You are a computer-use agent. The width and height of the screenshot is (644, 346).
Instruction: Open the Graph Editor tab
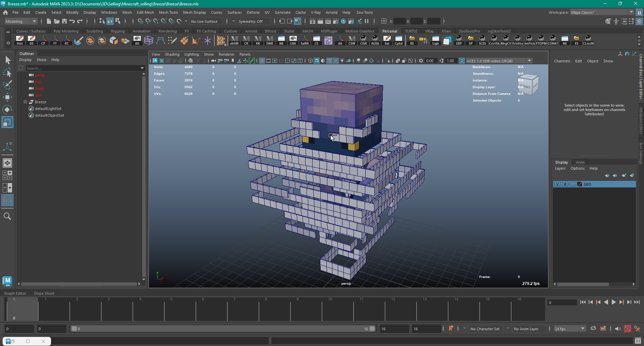(15, 293)
